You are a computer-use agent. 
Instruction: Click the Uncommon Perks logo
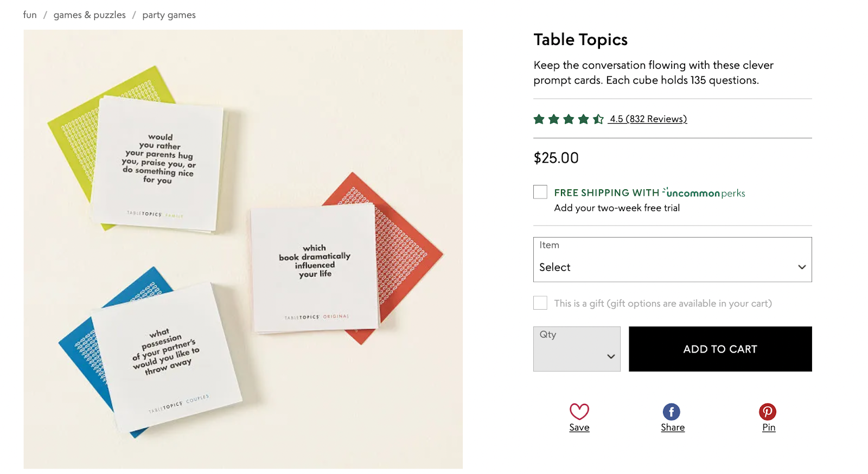click(704, 193)
